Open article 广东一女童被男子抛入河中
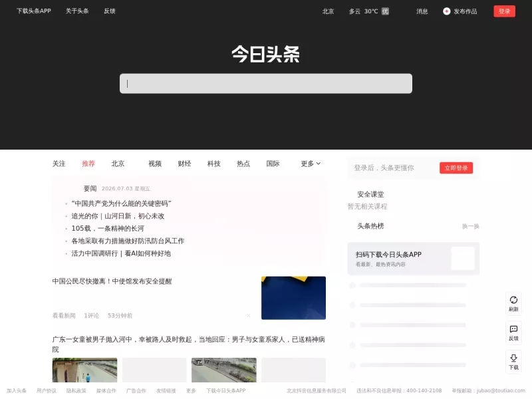The width and height of the screenshot is (532, 399). 188,344
